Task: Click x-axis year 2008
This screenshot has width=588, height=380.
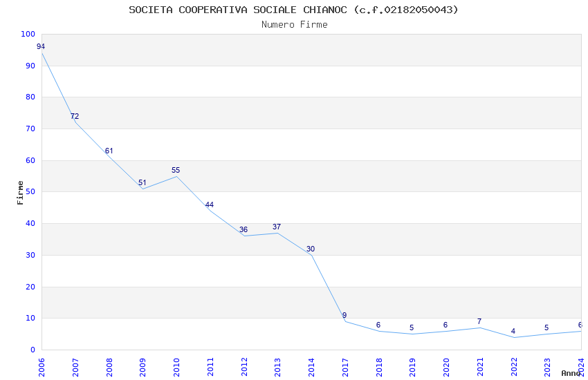Action: 109,368
